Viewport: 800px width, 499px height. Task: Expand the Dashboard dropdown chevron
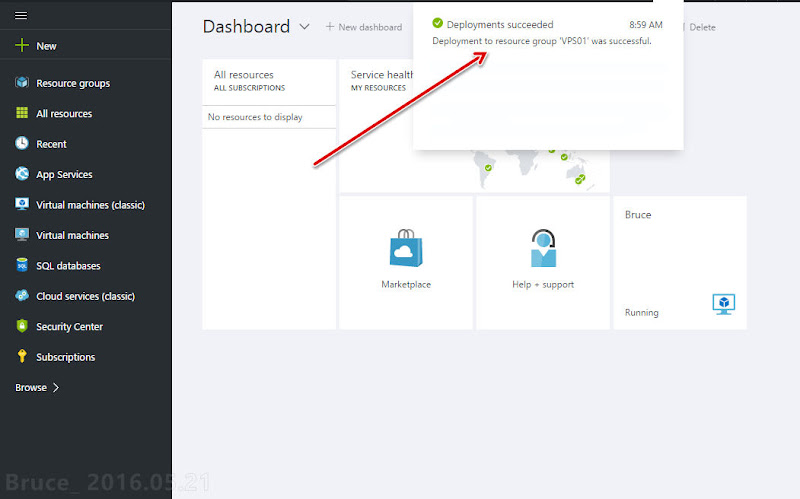[x=305, y=27]
